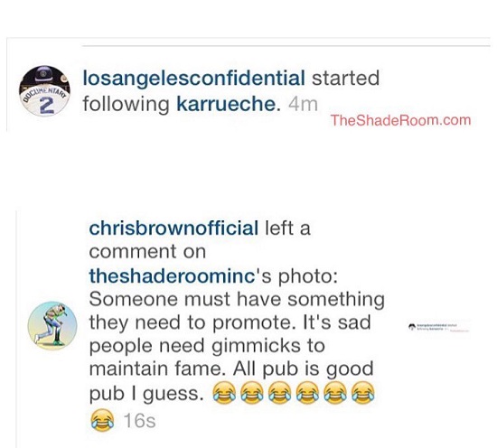The width and height of the screenshot is (497, 448).
Task: Click the 'maintain fame. All pub is good' line
Action: [231, 369]
